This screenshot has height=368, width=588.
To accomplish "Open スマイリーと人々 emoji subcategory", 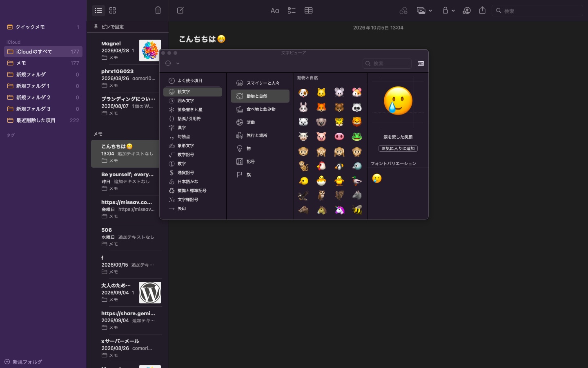I will point(260,83).
